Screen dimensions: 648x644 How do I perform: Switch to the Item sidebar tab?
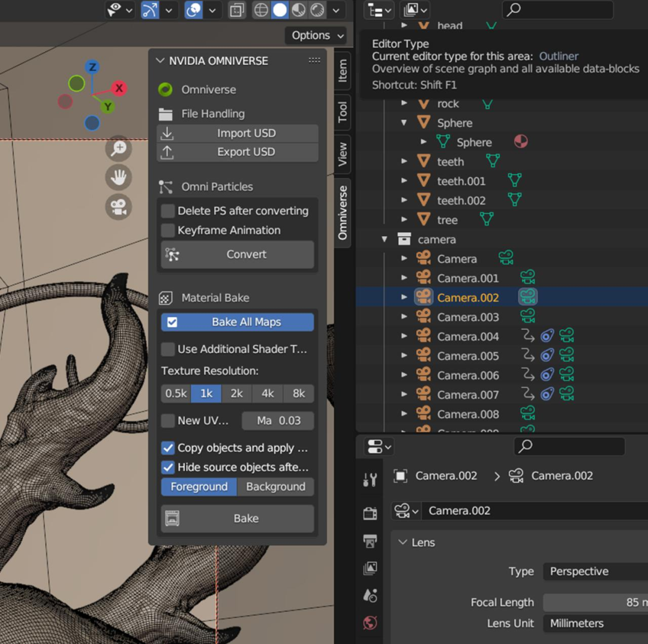(x=343, y=71)
